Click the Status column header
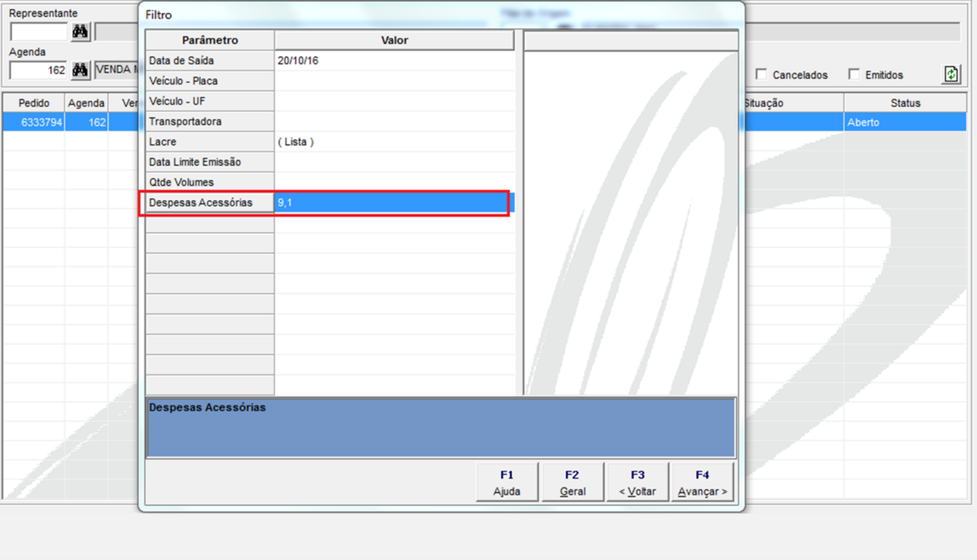The width and height of the screenshot is (977, 560). pyautogui.click(x=905, y=103)
